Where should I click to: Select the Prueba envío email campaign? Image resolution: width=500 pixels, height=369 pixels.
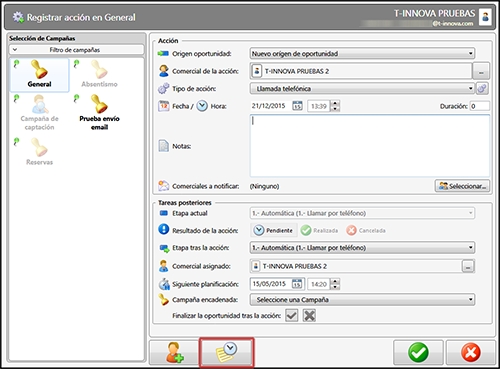coord(99,113)
